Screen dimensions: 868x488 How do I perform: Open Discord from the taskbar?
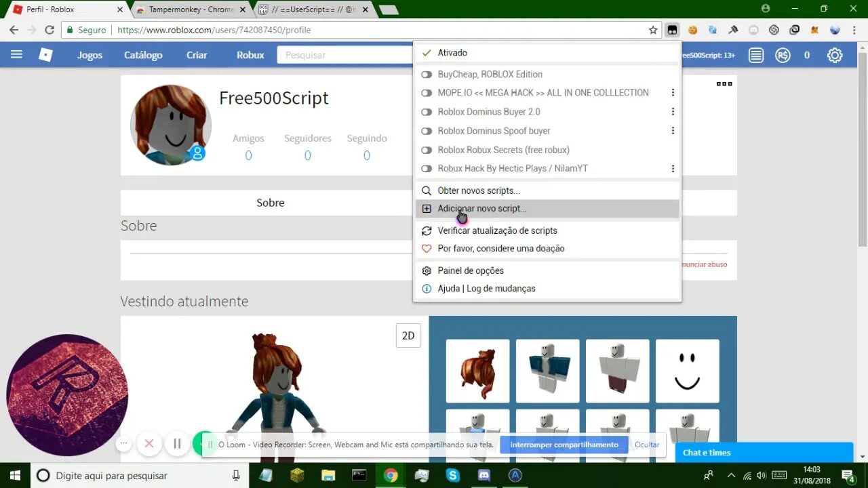(x=484, y=475)
